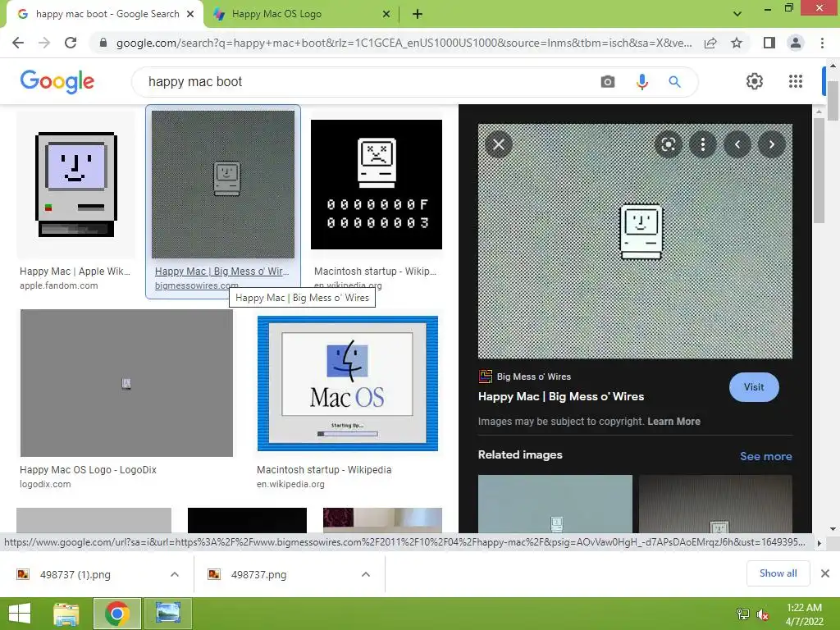Viewport: 840px width, 630px height.
Task: Click Chrome icon in taskbar
Action: (x=116, y=614)
